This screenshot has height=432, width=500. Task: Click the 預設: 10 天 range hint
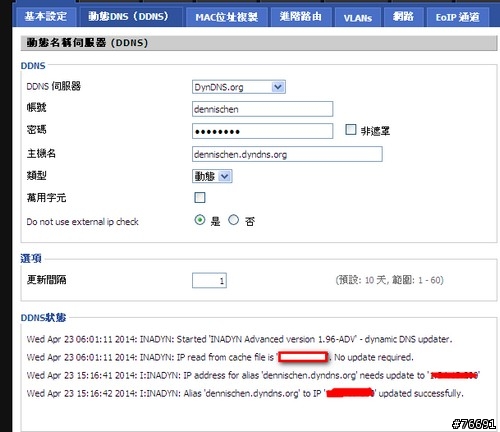click(x=389, y=280)
